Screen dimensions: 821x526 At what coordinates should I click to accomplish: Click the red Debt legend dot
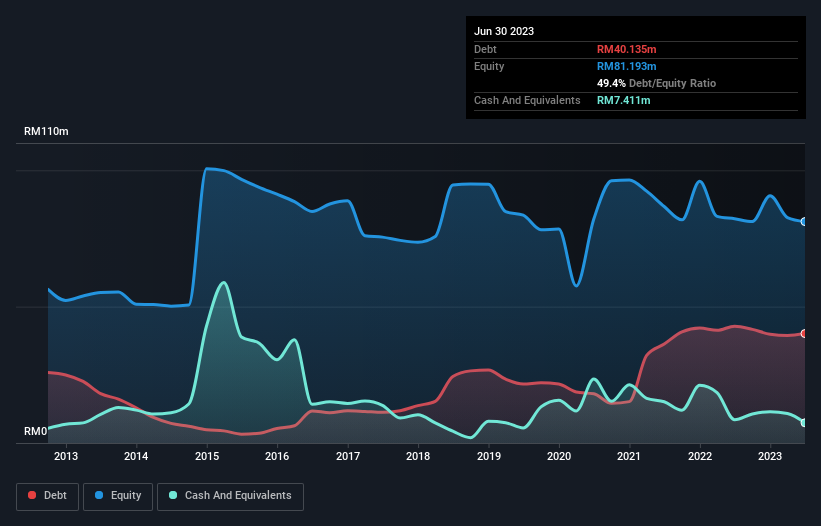(32, 495)
